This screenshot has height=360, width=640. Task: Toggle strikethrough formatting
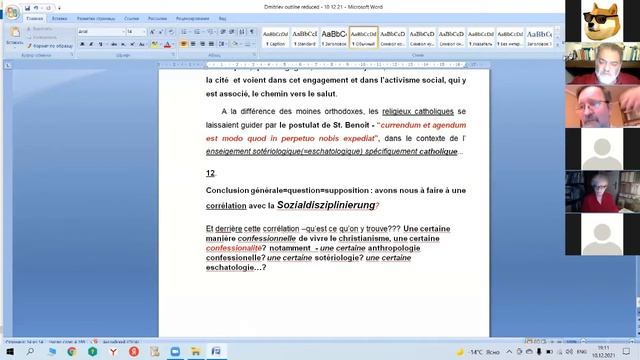coord(114,44)
